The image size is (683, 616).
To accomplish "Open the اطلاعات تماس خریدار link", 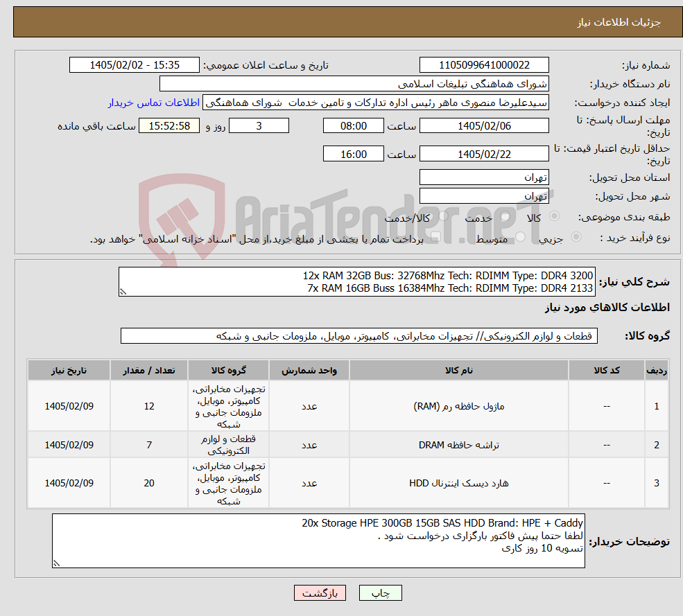I will tap(154, 103).
